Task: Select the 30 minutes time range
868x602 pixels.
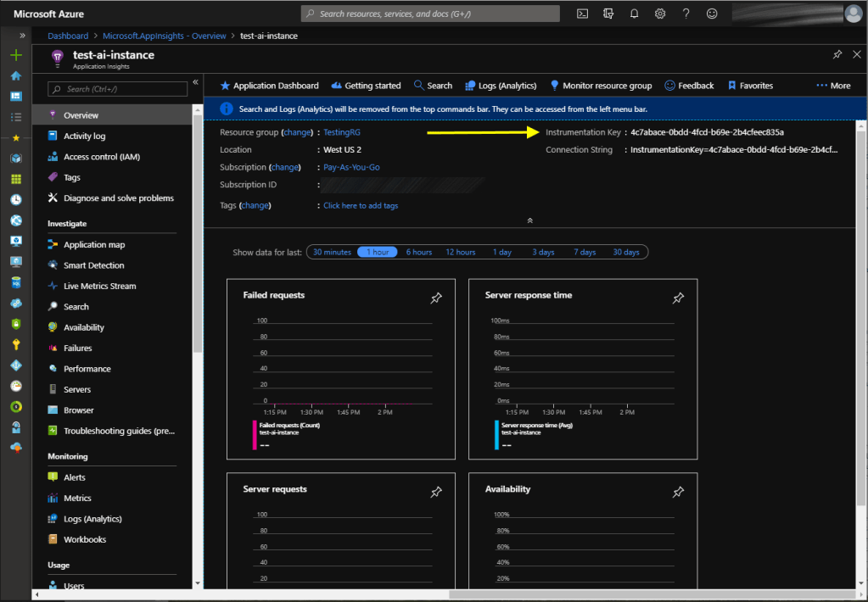Action: pyautogui.click(x=332, y=252)
